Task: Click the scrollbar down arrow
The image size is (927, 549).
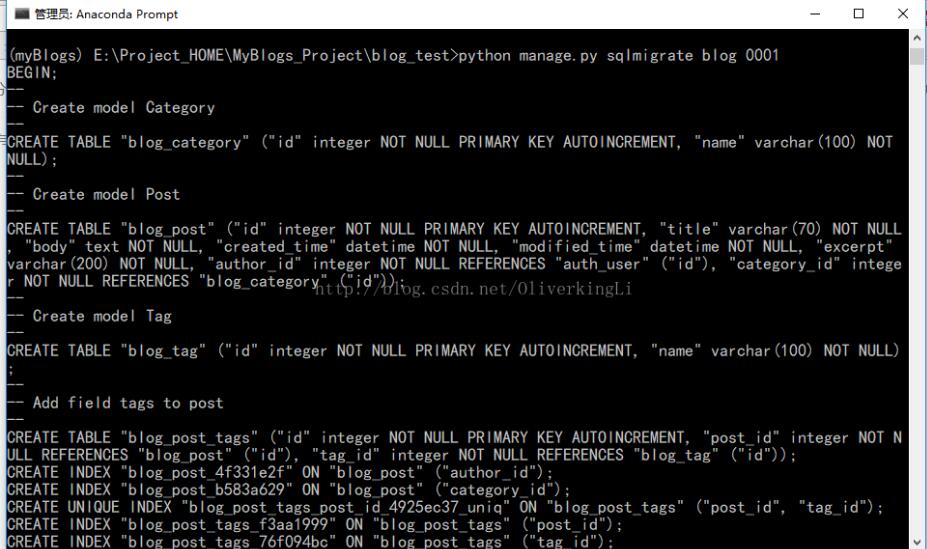Action: click(917, 541)
